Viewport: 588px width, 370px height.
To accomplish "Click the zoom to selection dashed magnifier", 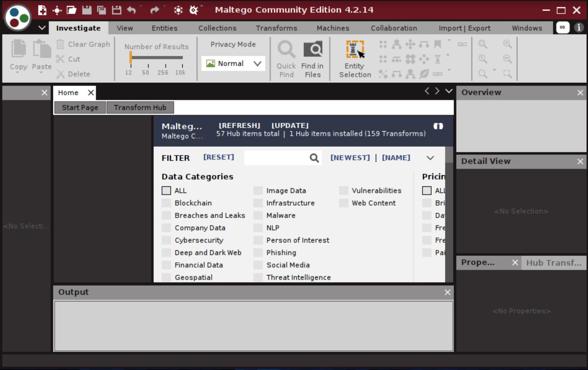I will point(507,74).
